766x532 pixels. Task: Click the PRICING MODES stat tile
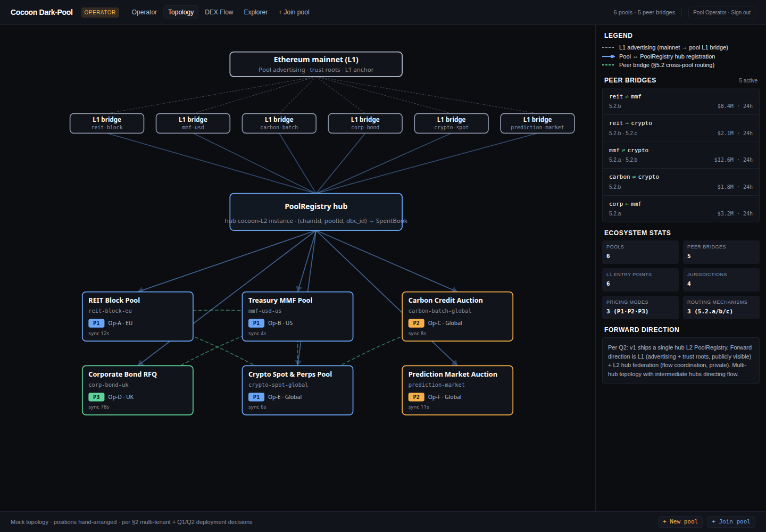(x=640, y=307)
